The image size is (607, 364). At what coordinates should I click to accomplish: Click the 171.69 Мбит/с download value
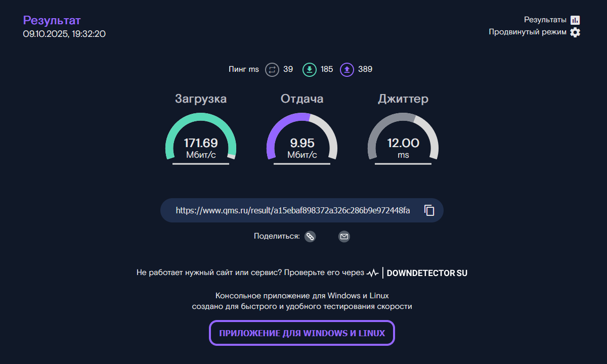click(201, 148)
